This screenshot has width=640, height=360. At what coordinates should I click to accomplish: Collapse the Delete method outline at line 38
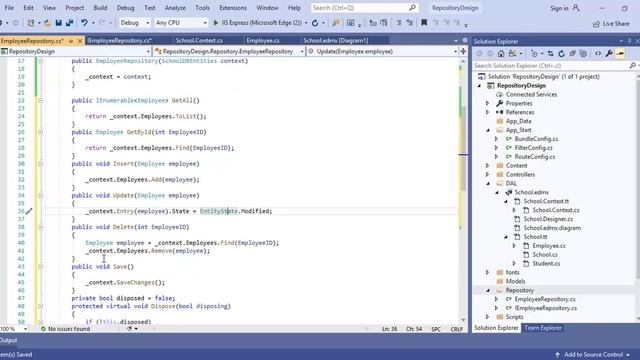click(x=40, y=227)
